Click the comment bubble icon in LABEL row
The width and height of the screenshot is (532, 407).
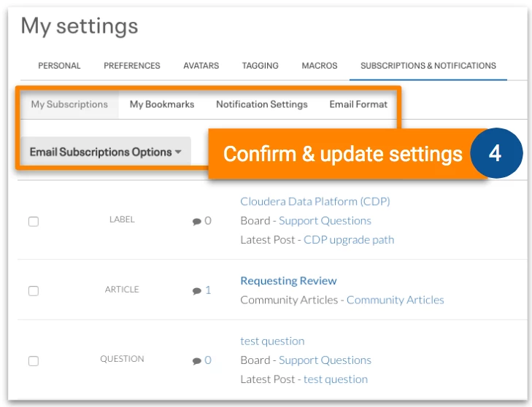(x=197, y=221)
